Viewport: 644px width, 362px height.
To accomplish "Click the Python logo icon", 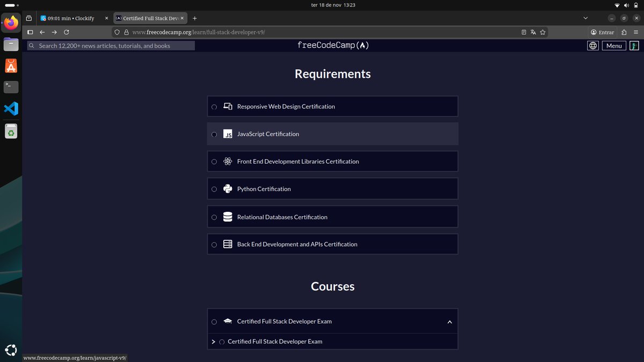I will pos(228,189).
